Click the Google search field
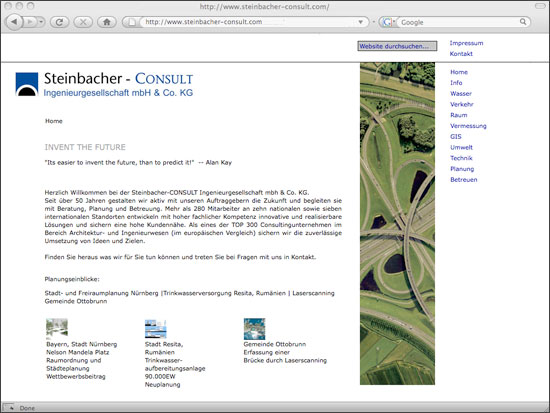 pos(458,22)
